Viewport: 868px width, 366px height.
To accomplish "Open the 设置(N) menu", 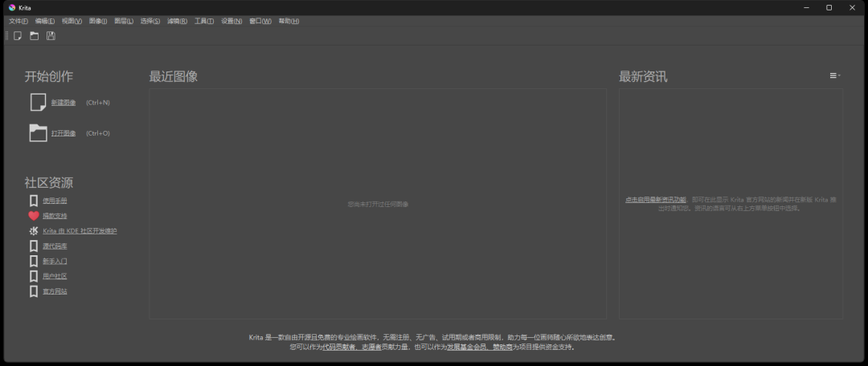I will point(231,21).
